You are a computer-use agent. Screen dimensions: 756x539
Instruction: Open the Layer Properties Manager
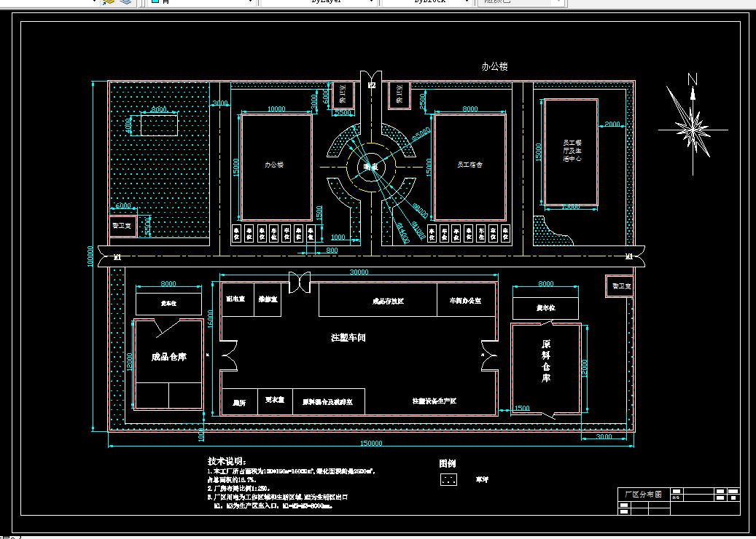(125, 3)
